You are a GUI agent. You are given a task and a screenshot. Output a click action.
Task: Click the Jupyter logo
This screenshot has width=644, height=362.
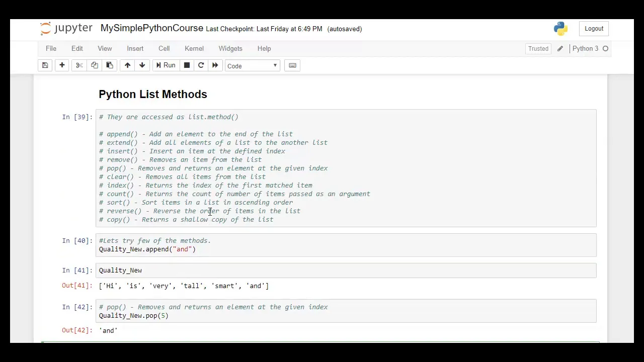[x=66, y=28]
